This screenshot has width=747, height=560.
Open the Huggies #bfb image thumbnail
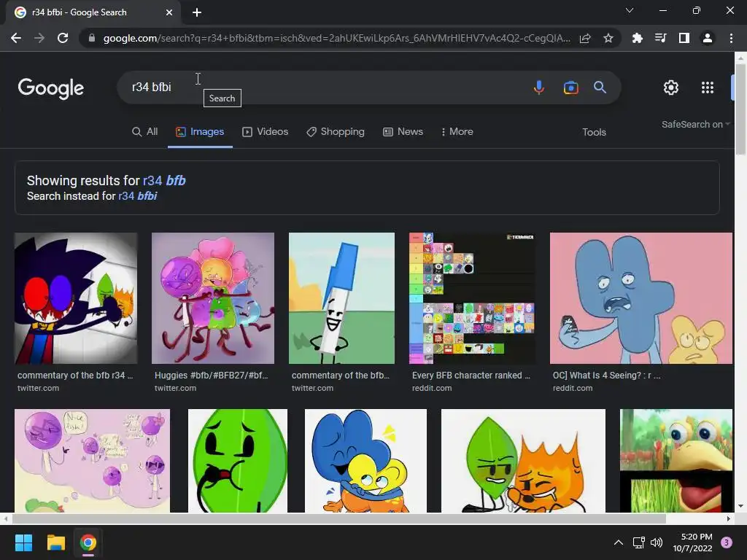coord(213,298)
